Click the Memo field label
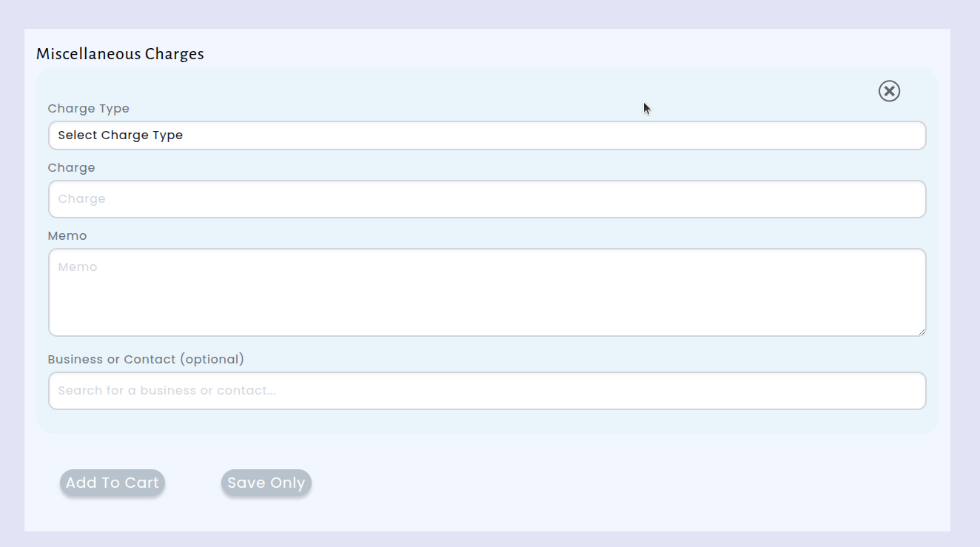980x547 pixels. [67, 236]
